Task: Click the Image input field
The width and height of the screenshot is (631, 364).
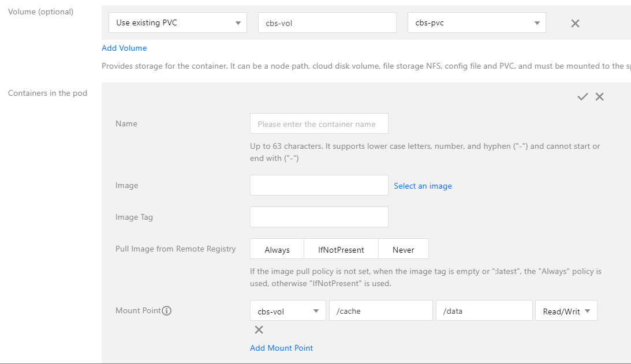Action: [x=319, y=186]
